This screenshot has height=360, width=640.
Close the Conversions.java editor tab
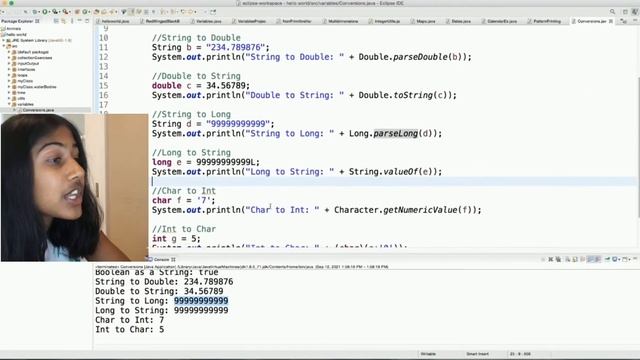click(x=611, y=21)
